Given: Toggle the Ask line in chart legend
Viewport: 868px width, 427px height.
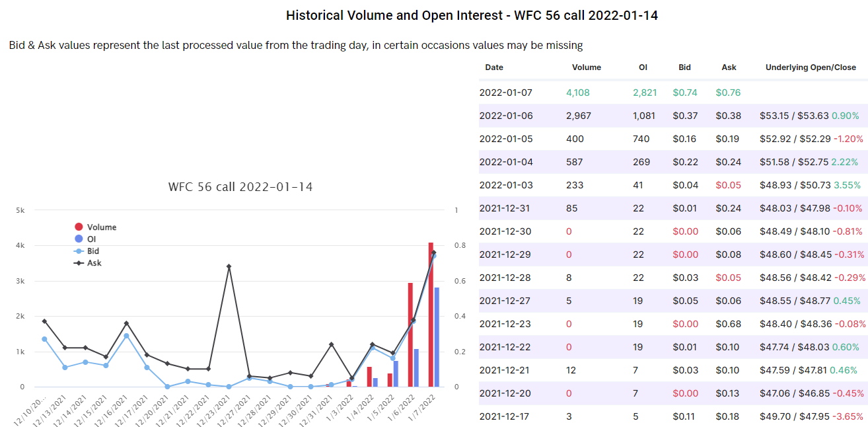Looking at the screenshot, I should coord(86,263).
